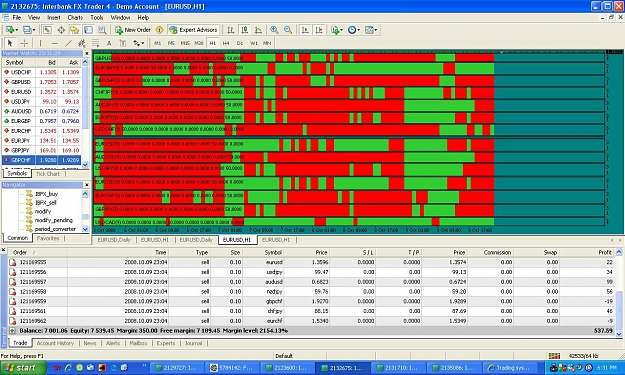Viewport: 625px width, 375px height.
Task: Select the Fibonacci Retracement tool
Action: [95, 43]
